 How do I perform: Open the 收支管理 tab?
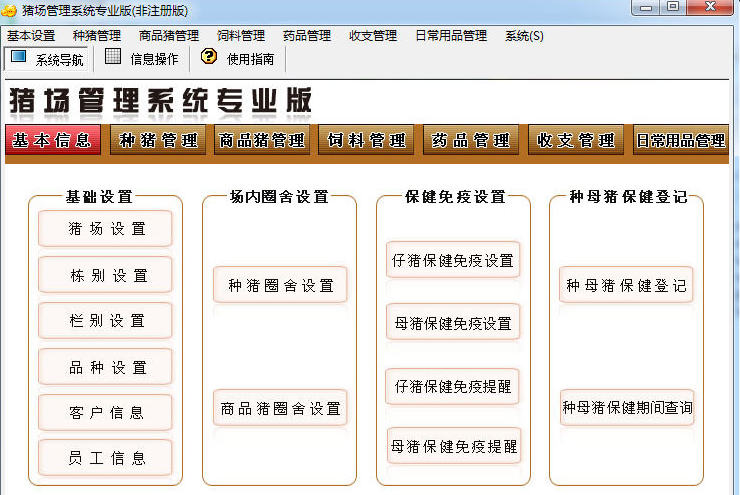pos(575,140)
